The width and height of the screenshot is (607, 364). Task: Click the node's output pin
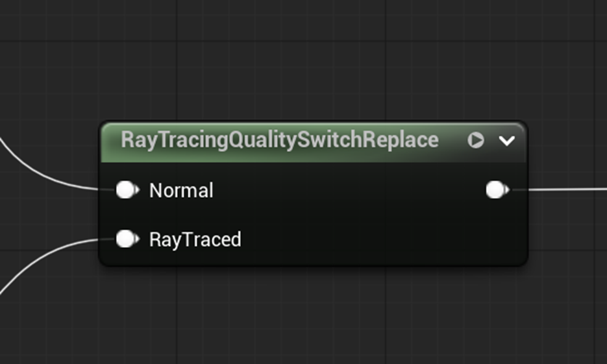point(497,190)
